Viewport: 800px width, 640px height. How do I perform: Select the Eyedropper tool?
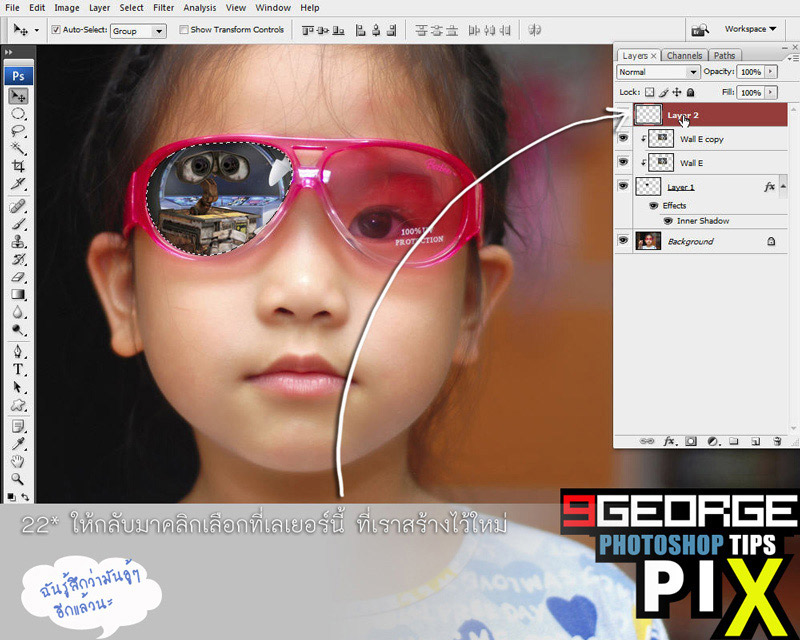(18, 444)
